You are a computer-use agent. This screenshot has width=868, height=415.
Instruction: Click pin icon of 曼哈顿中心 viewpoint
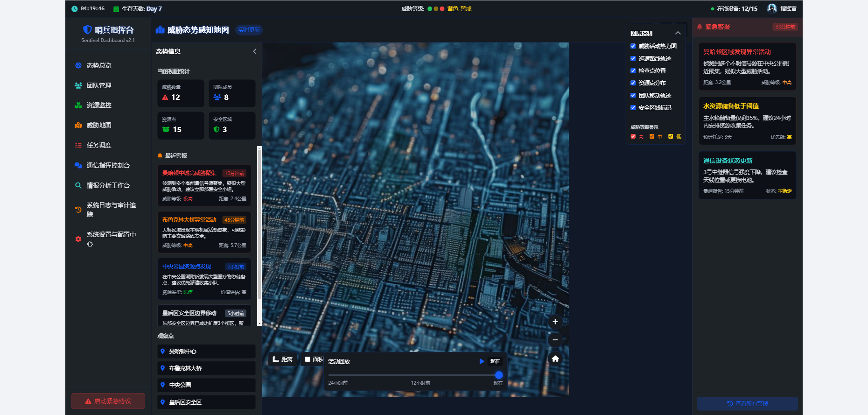point(163,352)
